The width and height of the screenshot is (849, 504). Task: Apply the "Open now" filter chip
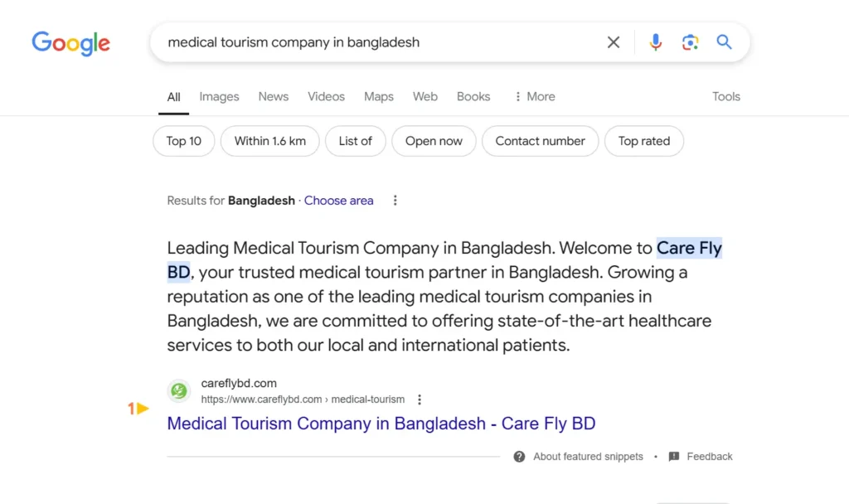434,141
